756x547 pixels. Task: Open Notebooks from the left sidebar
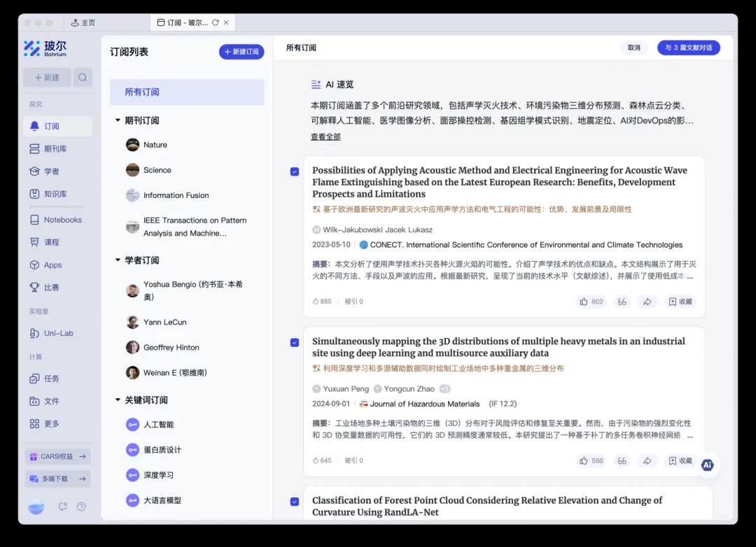(62, 220)
